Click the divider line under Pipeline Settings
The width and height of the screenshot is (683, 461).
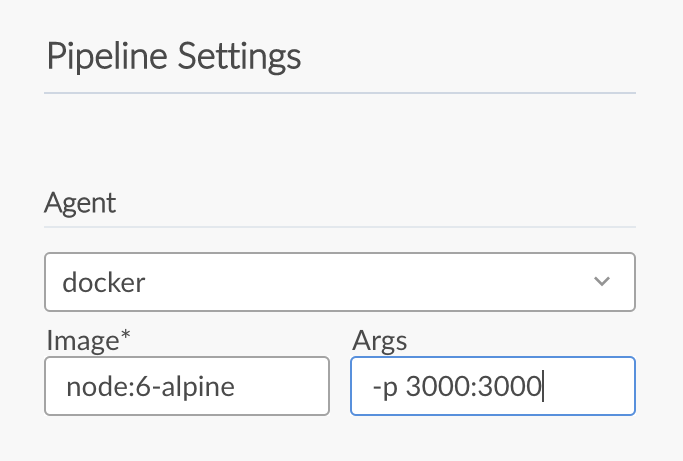click(340, 93)
